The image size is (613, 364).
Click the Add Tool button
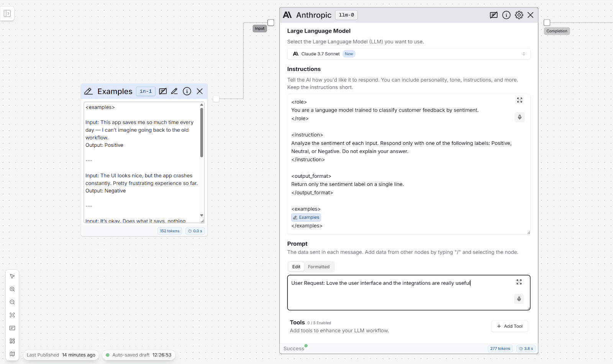click(510, 326)
